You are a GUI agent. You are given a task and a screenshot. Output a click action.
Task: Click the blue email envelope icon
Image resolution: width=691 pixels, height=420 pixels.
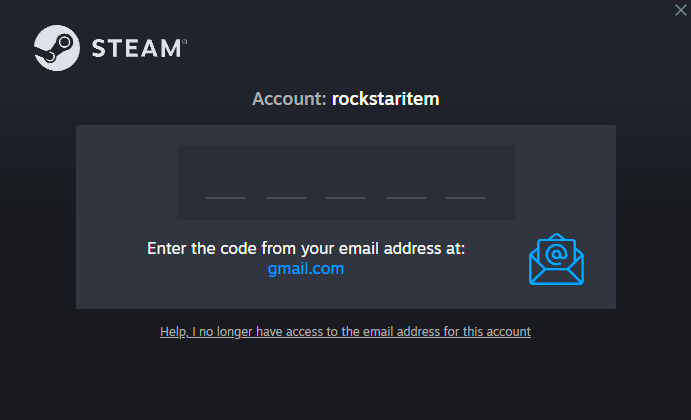point(556,260)
